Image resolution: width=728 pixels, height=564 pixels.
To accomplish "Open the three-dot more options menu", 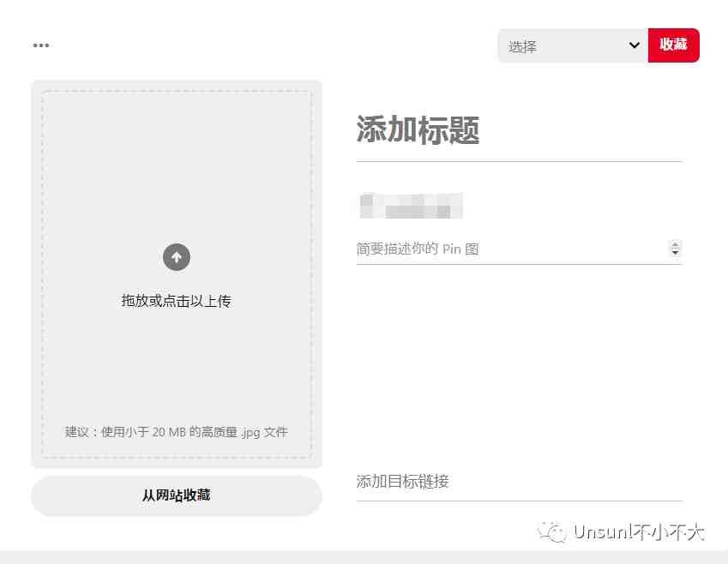I will [41, 45].
